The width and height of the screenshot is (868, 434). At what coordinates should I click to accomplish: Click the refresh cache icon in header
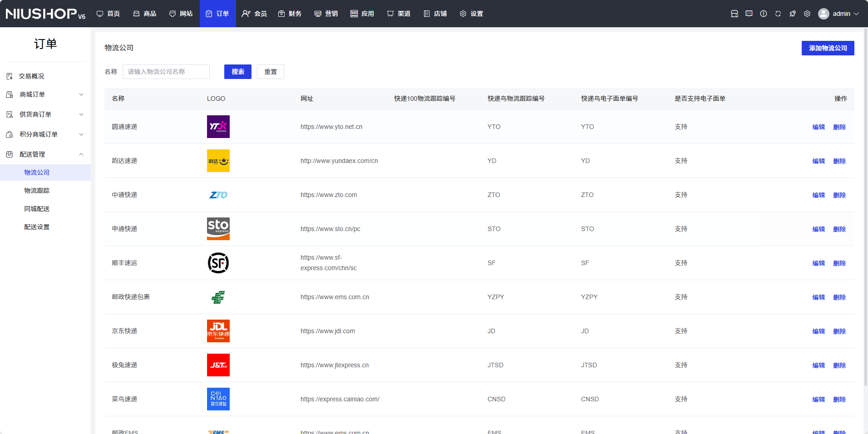click(778, 14)
